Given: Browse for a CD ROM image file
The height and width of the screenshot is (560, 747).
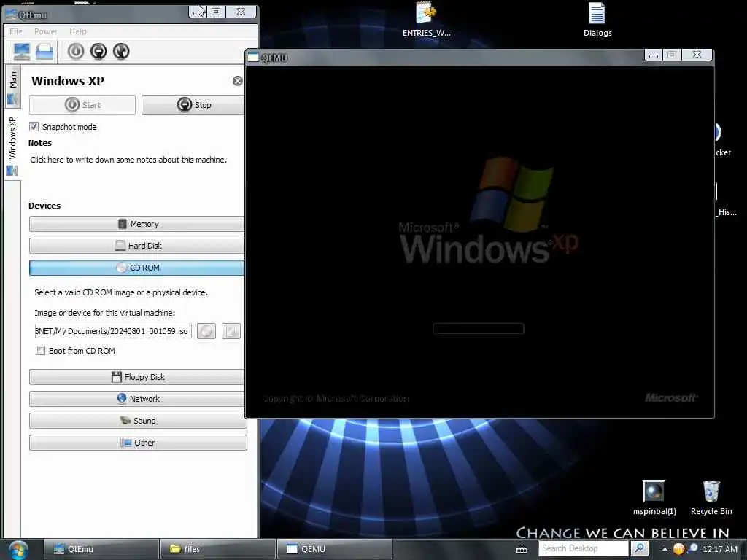Looking at the screenshot, I should 231,331.
